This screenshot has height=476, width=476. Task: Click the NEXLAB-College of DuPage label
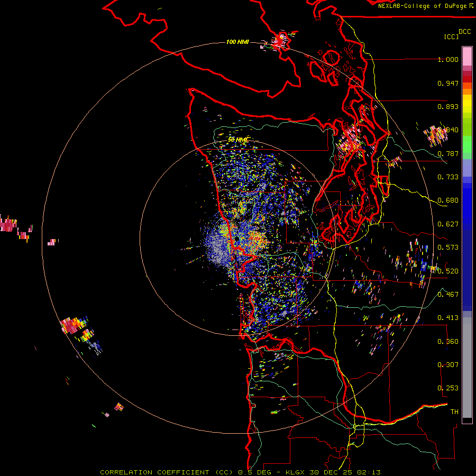pyautogui.click(x=422, y=6)
